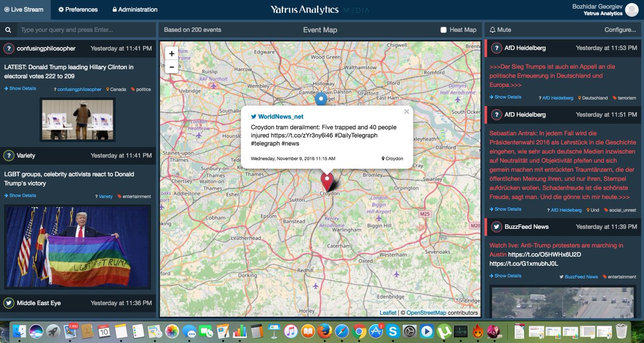This screenshot has height=343, width=644.
Task: Click the red Croydon map marker
Action: (327, 181)
